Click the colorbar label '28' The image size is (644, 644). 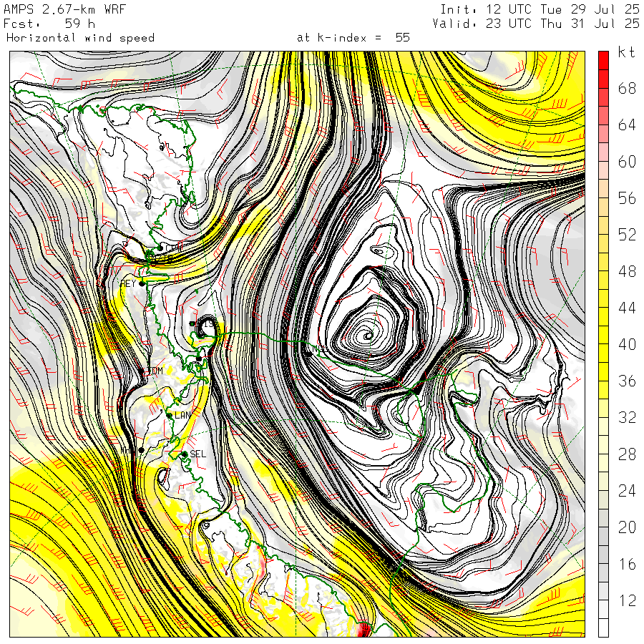pos(627,454)
